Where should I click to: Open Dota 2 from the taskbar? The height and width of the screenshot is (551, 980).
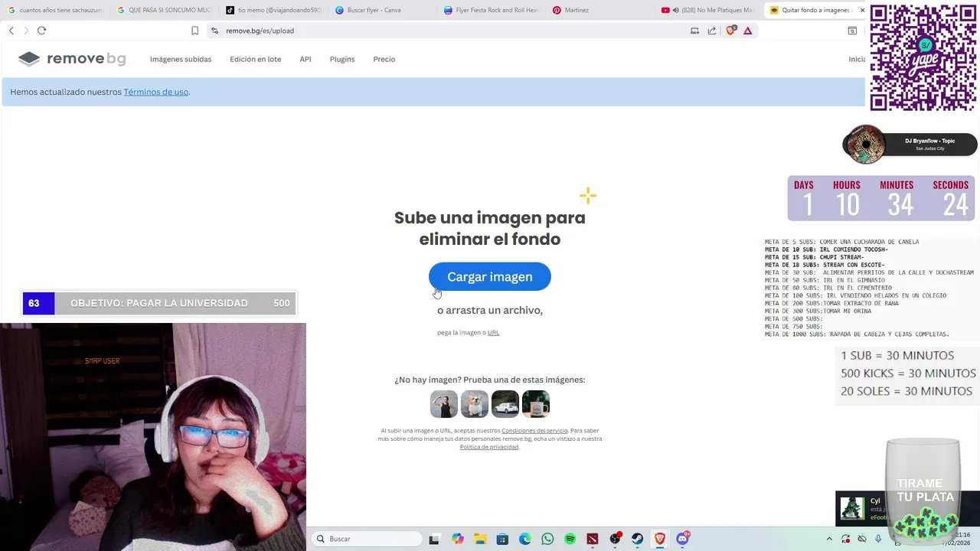pyautogui.click(x=593, y=540)
